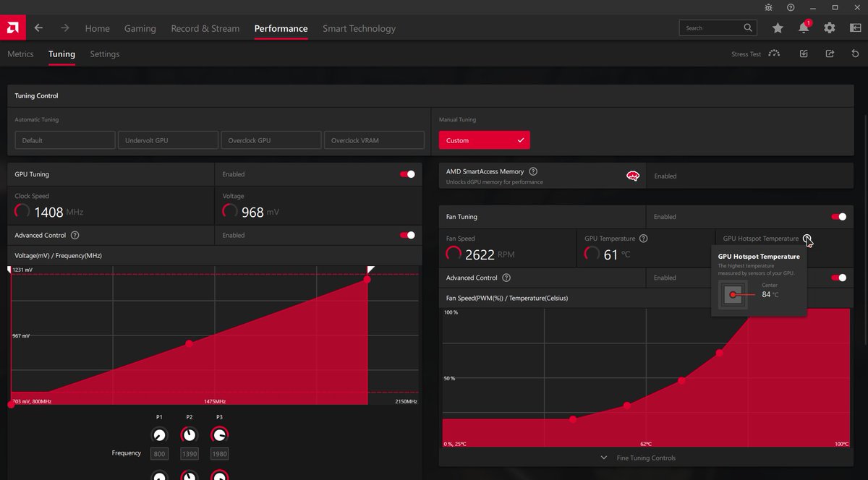The width and height of the screenshot is (868, 480).
Task: Select Default automatic tuning
Action: [x=65, y=140]
